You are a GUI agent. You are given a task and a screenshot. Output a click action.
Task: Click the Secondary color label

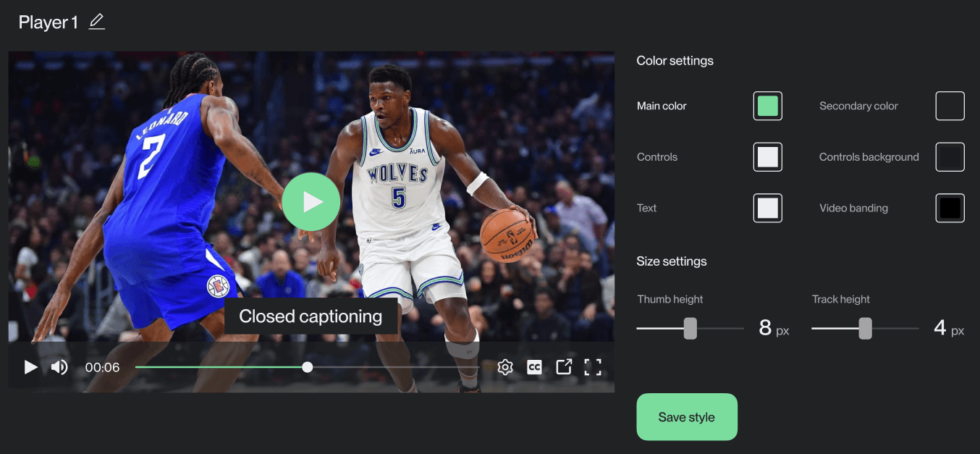pyautogui.click(x=858, y=106)
